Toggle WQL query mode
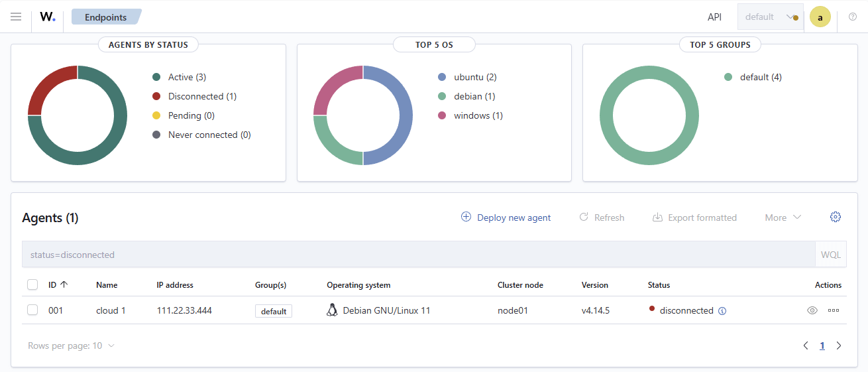This screenshot has width=868, height=372. pyautogui.click(x=831, y=255)
